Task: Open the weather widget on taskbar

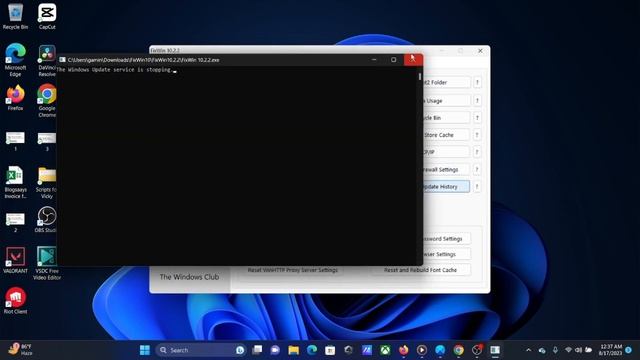Action: tap(20, 349)
